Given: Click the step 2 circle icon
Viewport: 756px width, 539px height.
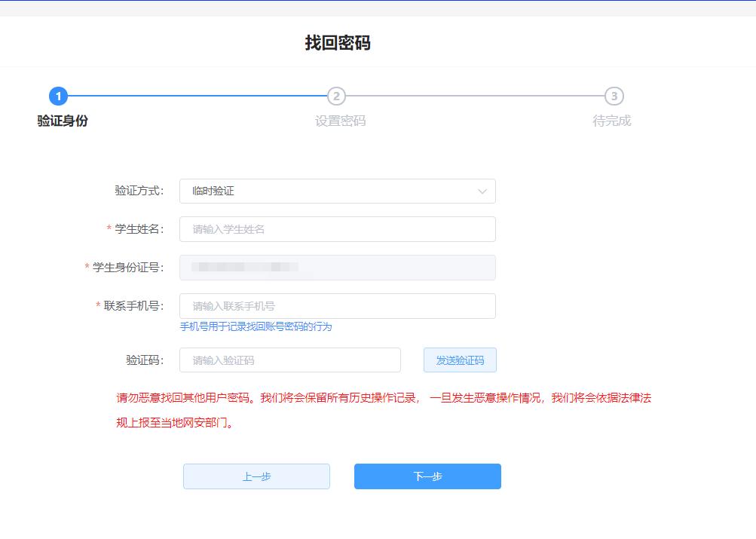Looking at the screenshot, I should (x=336, y=96).
